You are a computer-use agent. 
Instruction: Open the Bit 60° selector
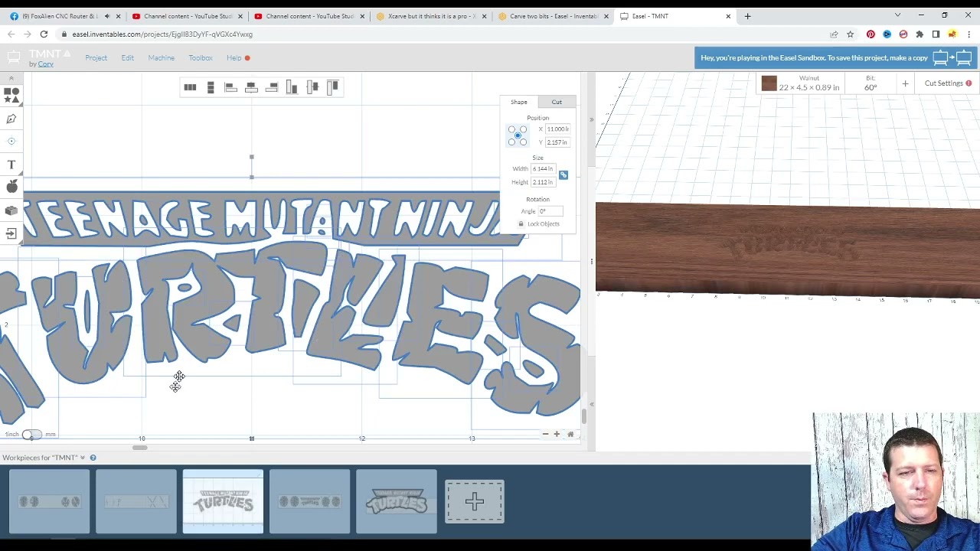point(871,83)
